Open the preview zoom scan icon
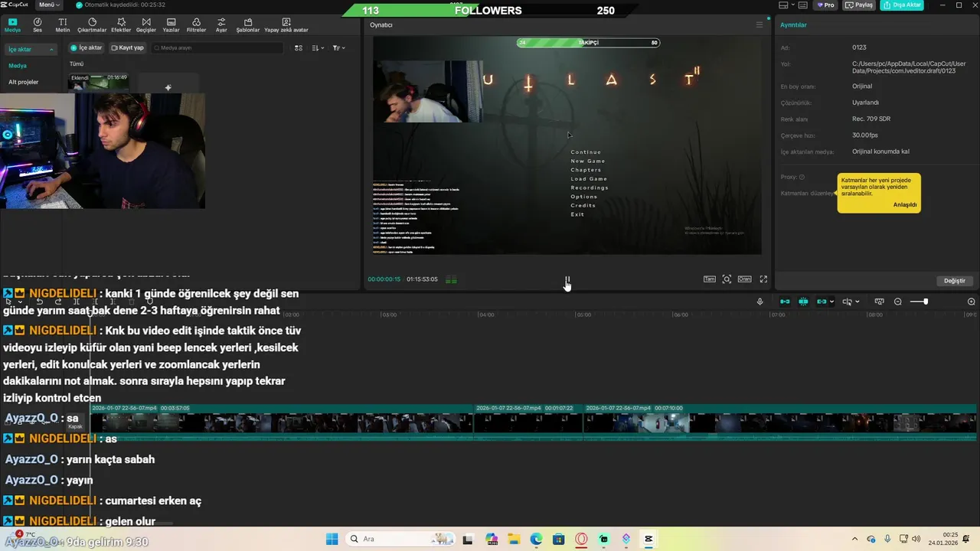This screenshot has width=980, height=551. coord(727,279)
